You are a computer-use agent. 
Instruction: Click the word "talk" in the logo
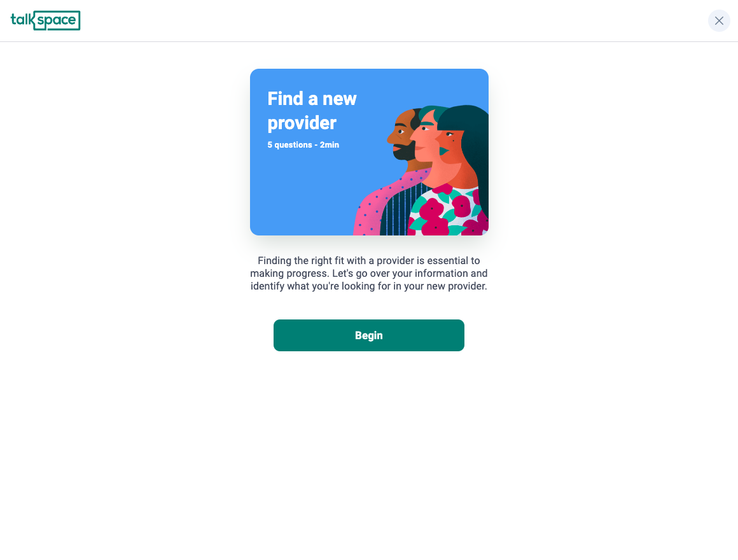tap(23, 20)
